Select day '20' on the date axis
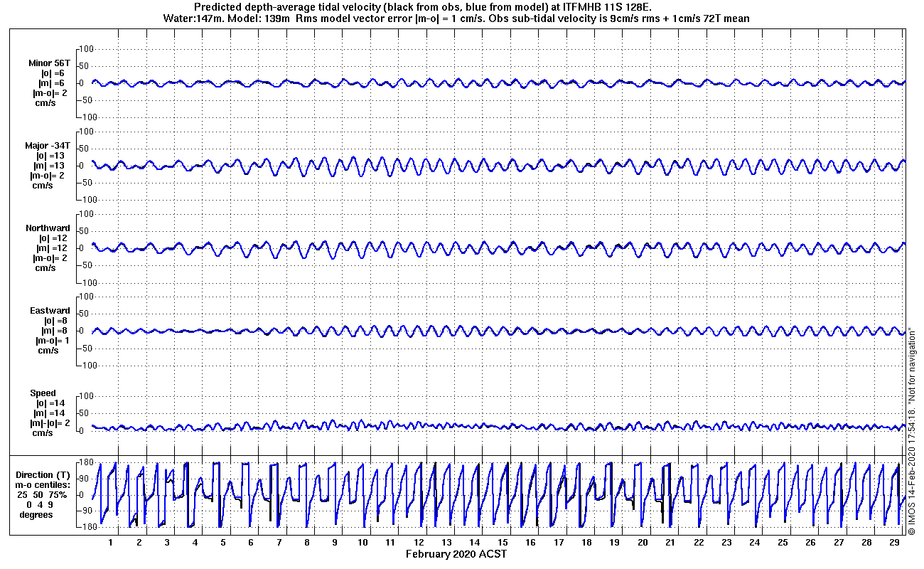 pyautogui.click(x=643, y=543)
